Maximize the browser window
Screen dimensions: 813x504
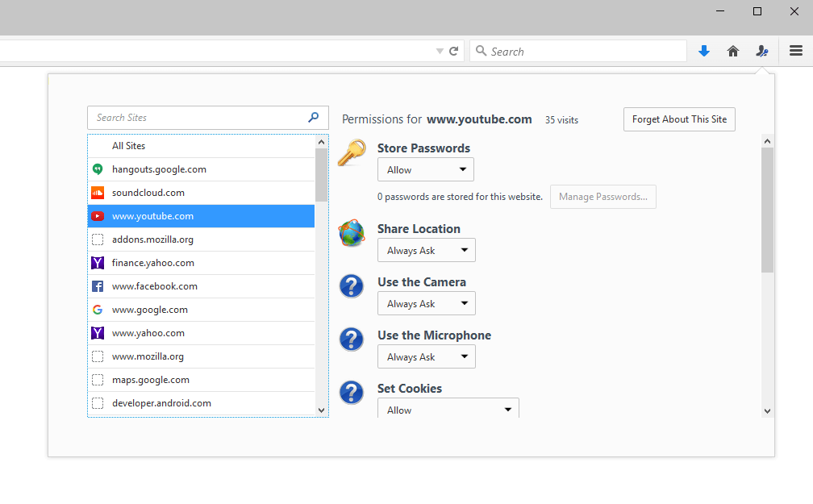click(757, 11)
